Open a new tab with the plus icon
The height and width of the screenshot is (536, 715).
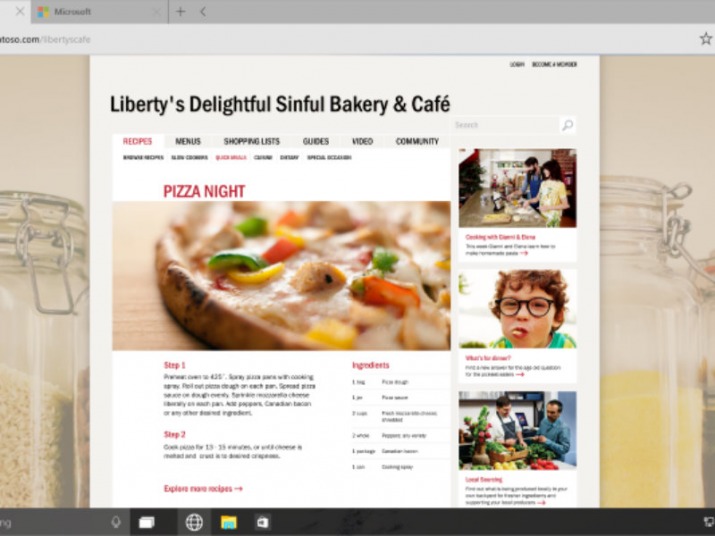[x=181, y=12]
